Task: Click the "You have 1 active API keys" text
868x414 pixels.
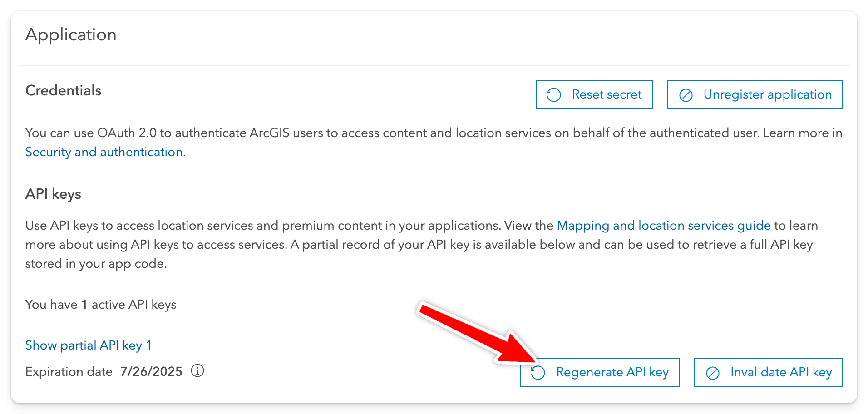Action: 101,305
